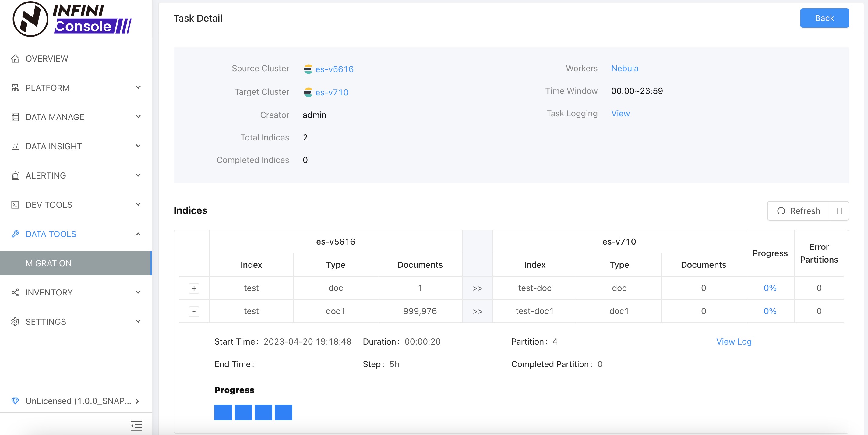Image resolution: width=868 pixels, height=435 pixels.
Task: Click the Platform cluster icon
Action: 15,88
